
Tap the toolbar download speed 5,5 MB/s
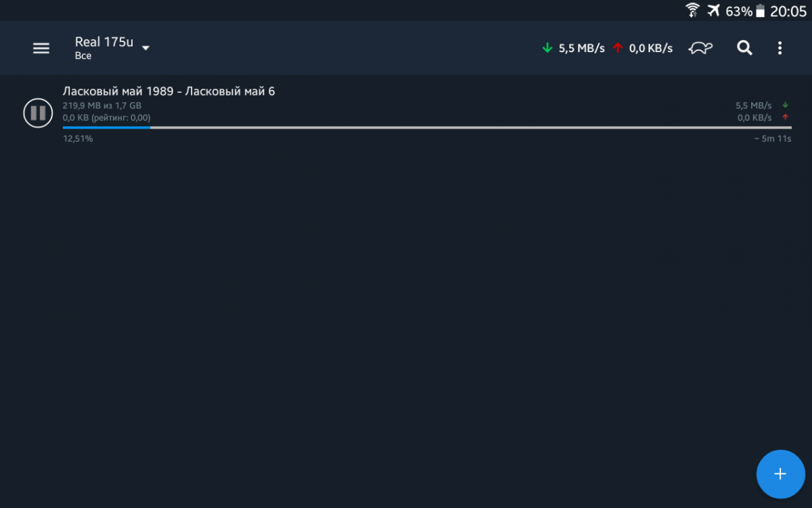coord(581,48)
